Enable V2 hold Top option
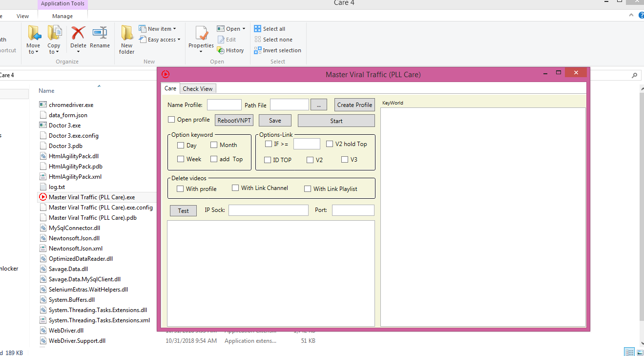Image resolution: width=644 pixels, height=356 pixels. (330, 144)
